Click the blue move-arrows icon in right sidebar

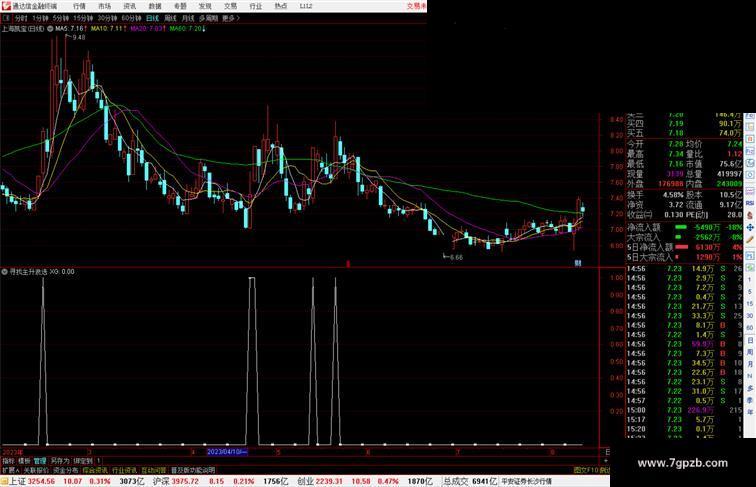tap(750, 228)
